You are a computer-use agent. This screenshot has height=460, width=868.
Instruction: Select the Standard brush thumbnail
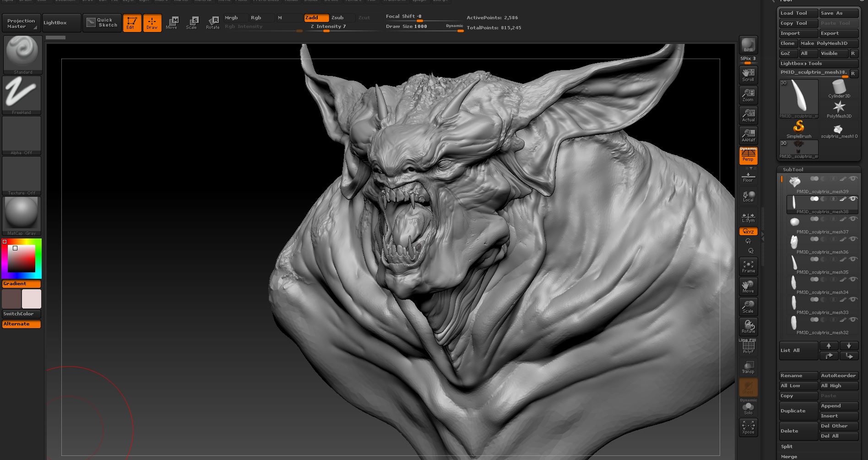click(x=22, y=54)
